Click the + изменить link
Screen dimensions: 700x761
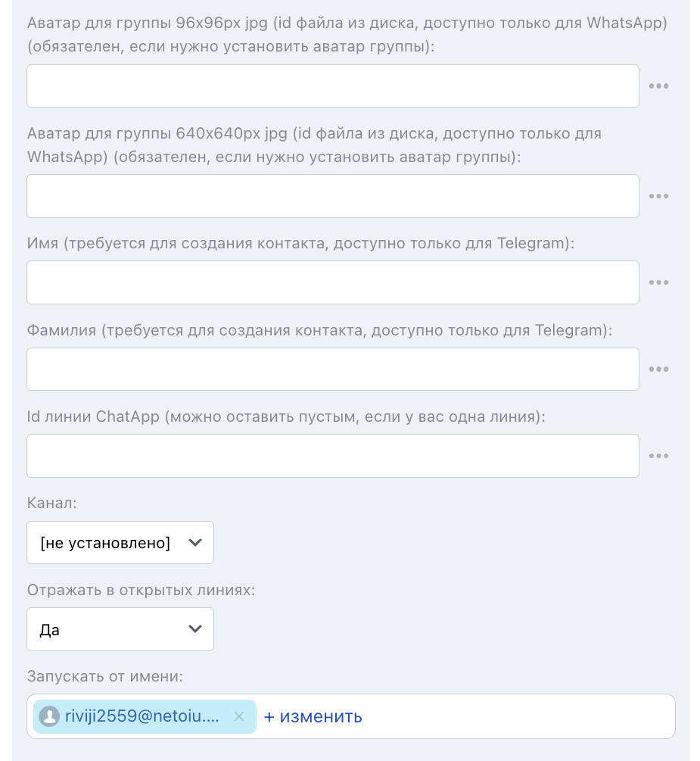click(x=313, y=716)
